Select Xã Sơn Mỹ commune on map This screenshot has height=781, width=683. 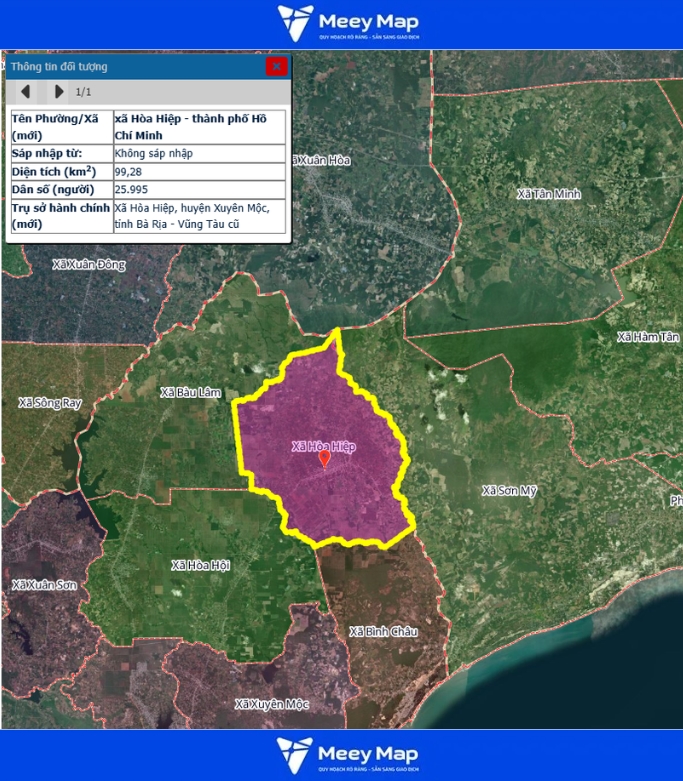click(x=509, y=490)
